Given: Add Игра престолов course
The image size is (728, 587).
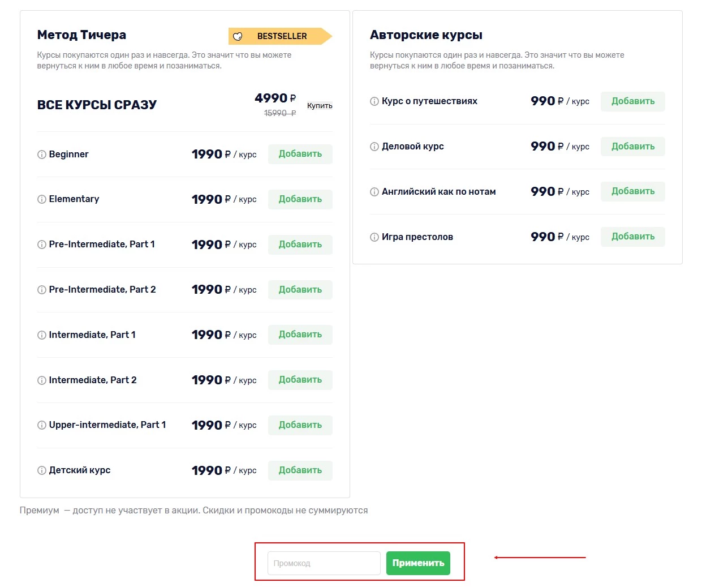Looking at the screenshot, I should coord(632,237).
